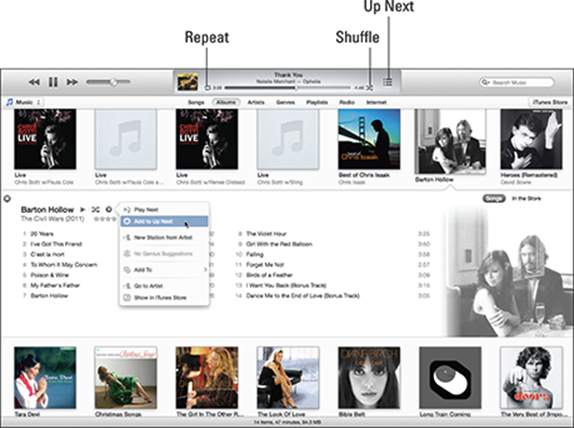Switch to the Songs tab

(x=196, y=103)
